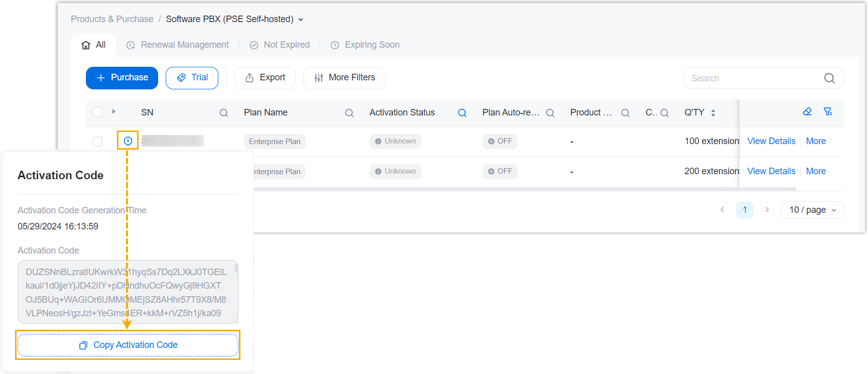868x374 pixels.
Task: Click the SN column search icon
Action: 224,113
